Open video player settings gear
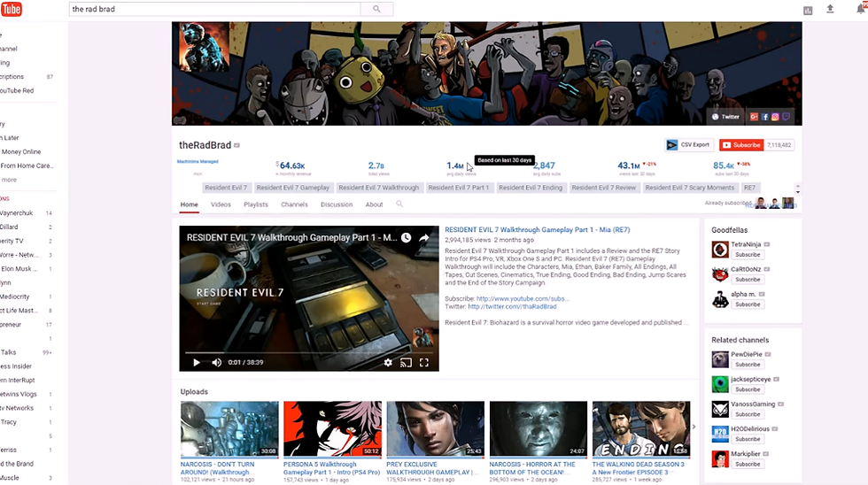This screenshot has width=868, height=485. pyautogui.click(x=388, y=362)
